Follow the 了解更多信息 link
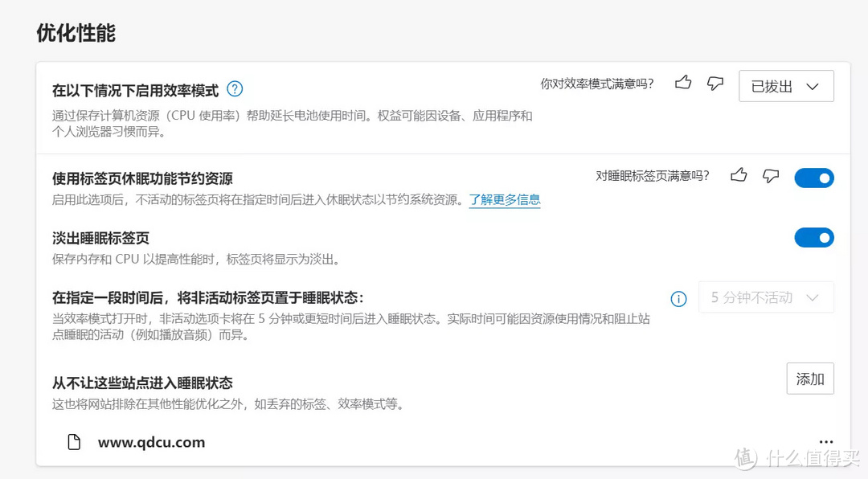 [504, 200]
